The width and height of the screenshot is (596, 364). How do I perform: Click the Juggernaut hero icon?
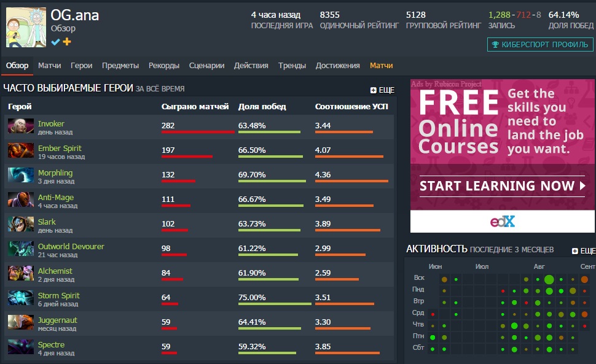(21, 323)
